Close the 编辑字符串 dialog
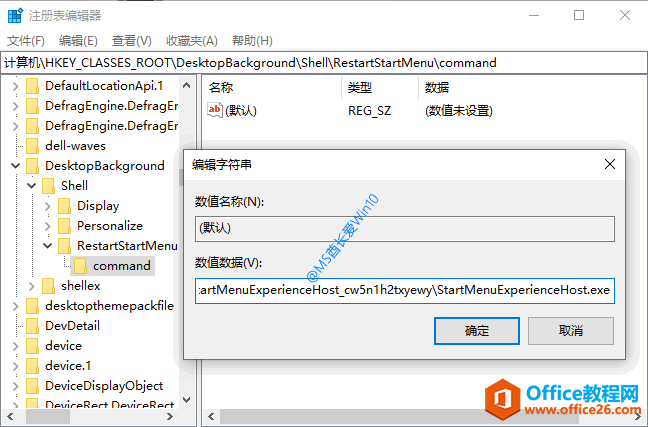Viewport: 648px width, 427px height. (610, 165)
